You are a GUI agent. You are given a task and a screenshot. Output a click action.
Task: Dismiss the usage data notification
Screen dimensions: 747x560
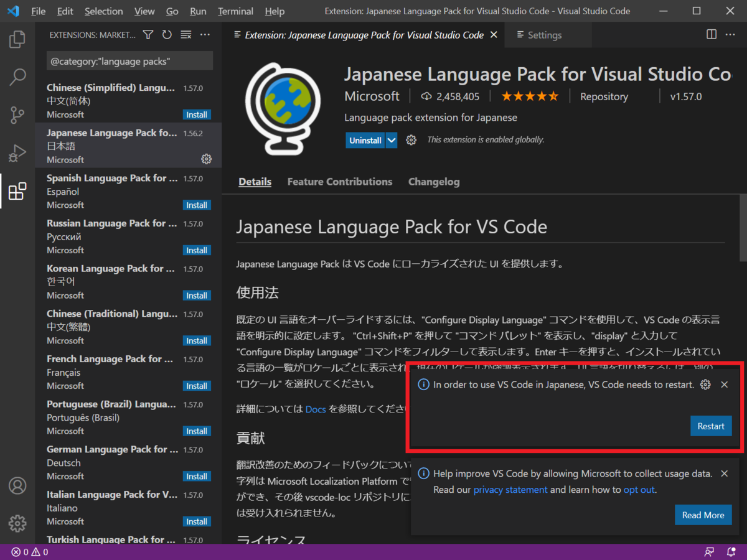pos(724,474)
